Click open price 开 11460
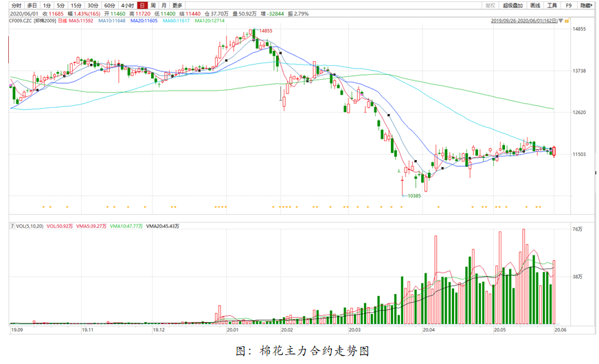Image resolution: width=599 pixels, height=364 pixels. (115, 14)
